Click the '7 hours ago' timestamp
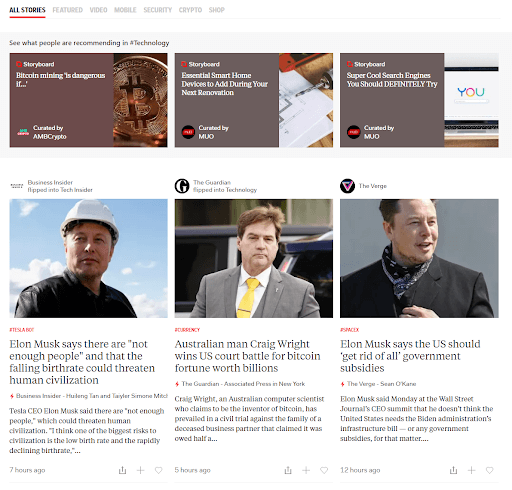Image resolution: width=512 pixels, height=490 pixels. pos(27,470)
